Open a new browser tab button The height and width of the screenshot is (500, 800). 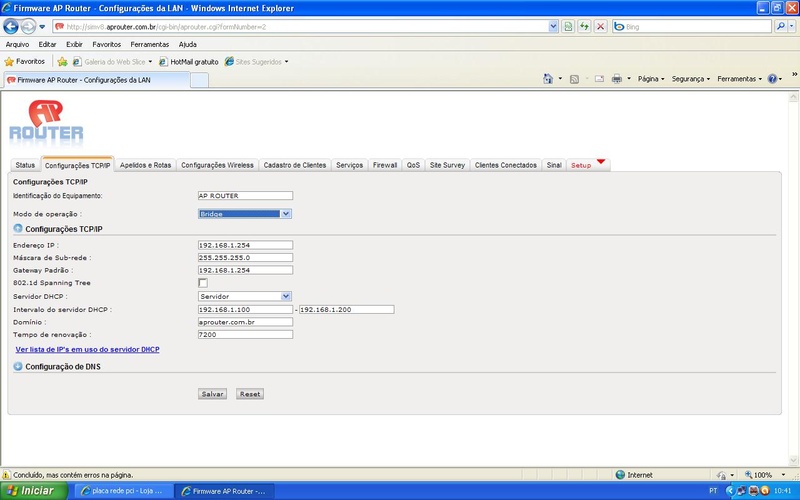(199, 80)
